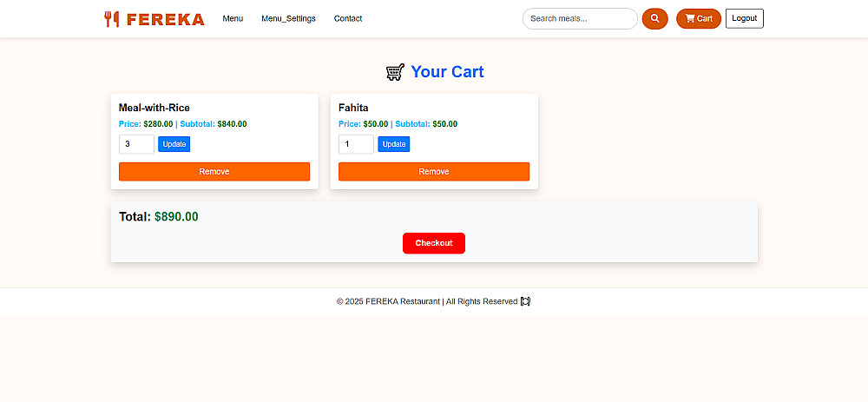Image resolution: width=868 pixels, height=402 pixels.
Task: Go to Menu_Settings page
Action: 288,18
